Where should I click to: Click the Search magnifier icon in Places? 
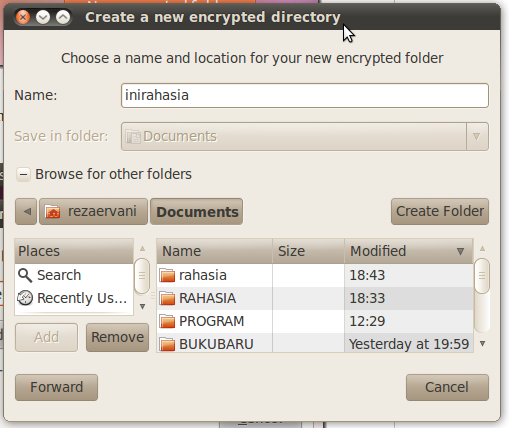coord(25,275)
